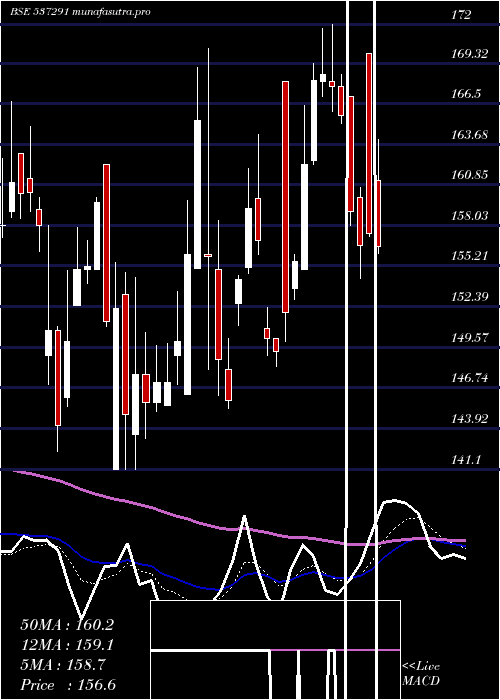Click the '5MA : 158.7' readout
Viewport: 500px width, 700px height.
point(63,665)
